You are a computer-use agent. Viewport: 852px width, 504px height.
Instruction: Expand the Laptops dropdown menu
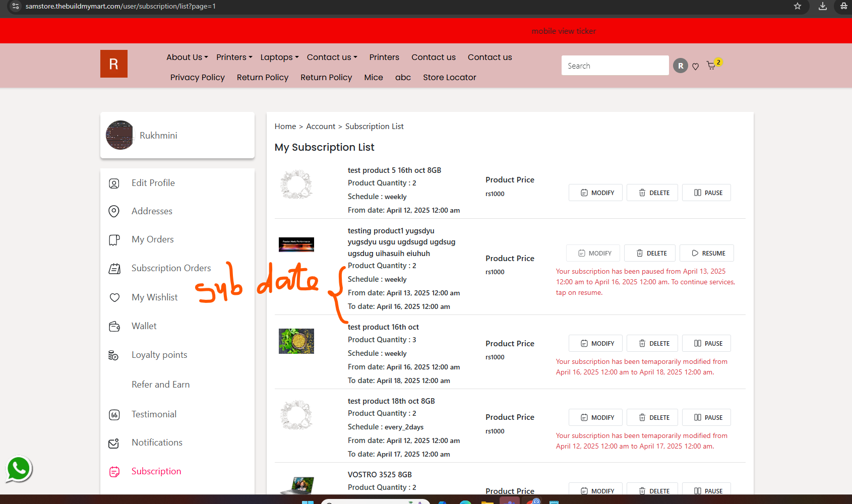pos(280,57)
